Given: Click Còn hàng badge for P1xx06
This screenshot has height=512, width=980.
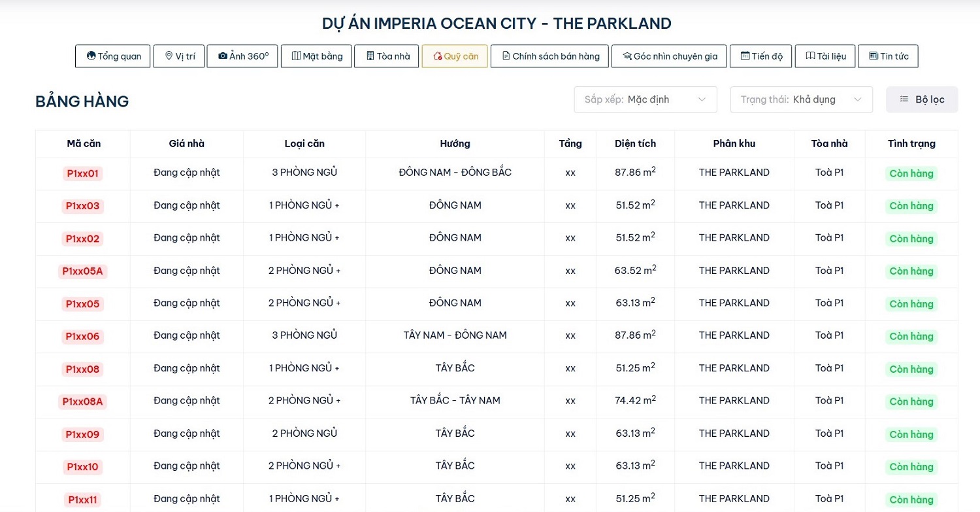Looking at the screenshot, I should pyautogui.click(x=911, y=337).
